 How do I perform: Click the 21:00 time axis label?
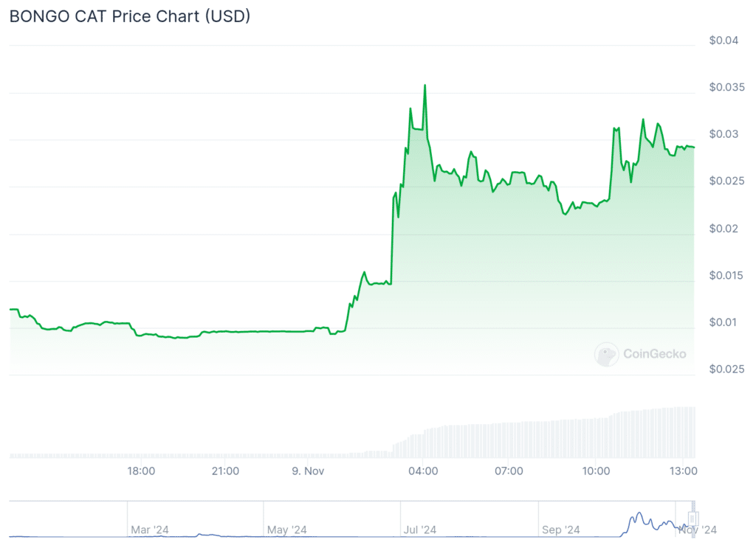(x=224, y=471)
